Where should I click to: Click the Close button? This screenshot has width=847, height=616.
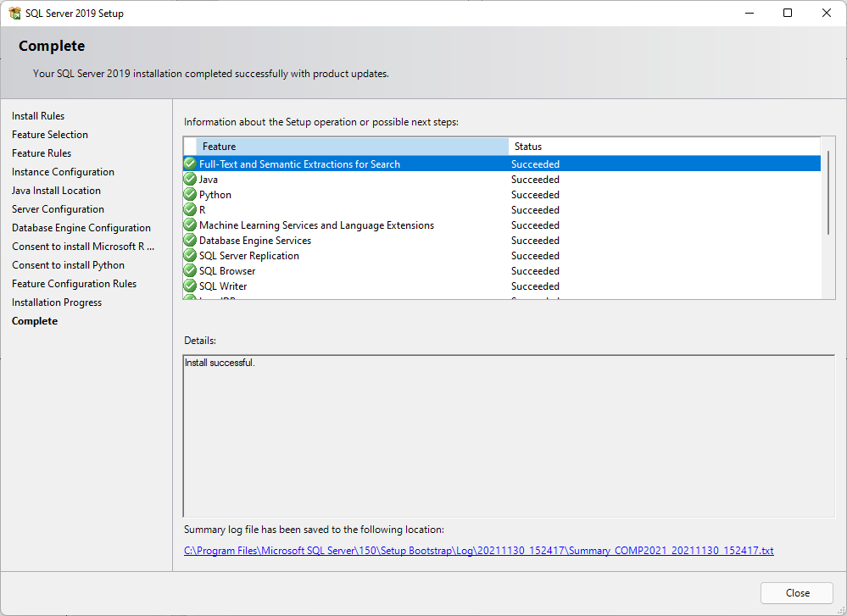click(797, 593)
